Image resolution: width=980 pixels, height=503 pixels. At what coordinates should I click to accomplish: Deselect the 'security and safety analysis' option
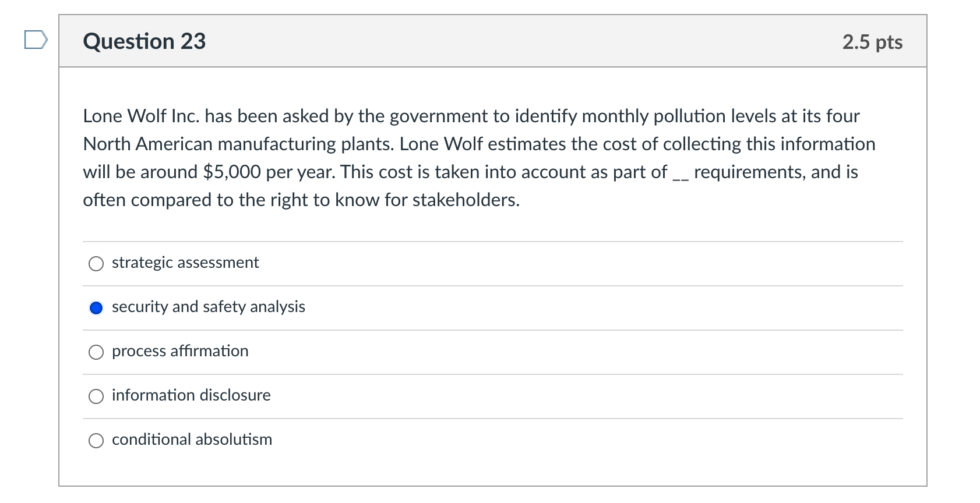pos(96,307)
